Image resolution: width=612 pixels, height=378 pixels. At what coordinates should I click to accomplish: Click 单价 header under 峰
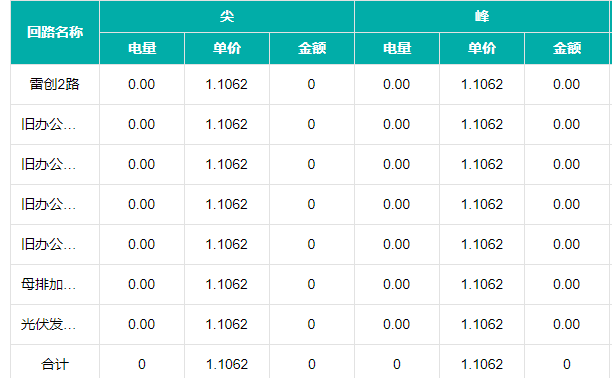point(482,48)
